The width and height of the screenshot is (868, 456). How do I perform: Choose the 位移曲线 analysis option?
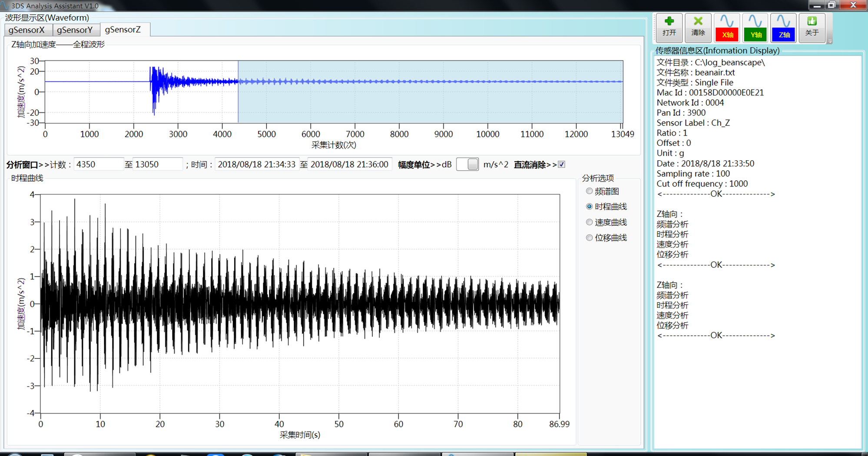(589, 238)
